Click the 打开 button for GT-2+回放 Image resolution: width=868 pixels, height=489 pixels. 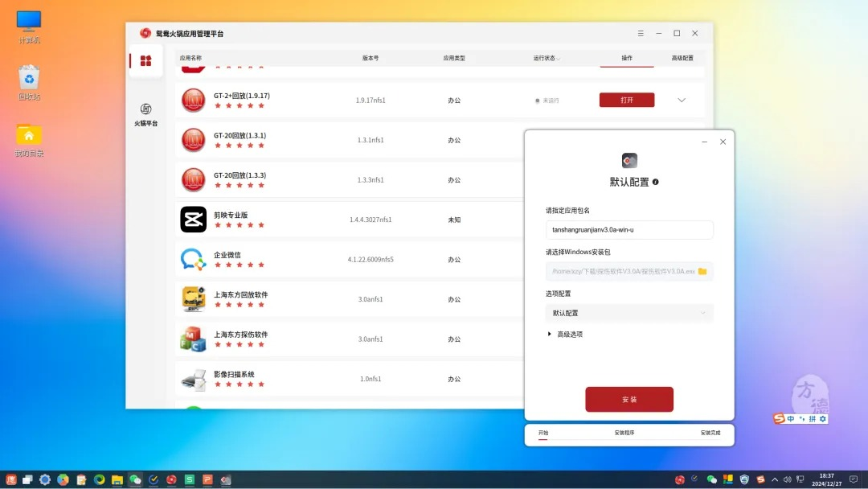point(626,100)
